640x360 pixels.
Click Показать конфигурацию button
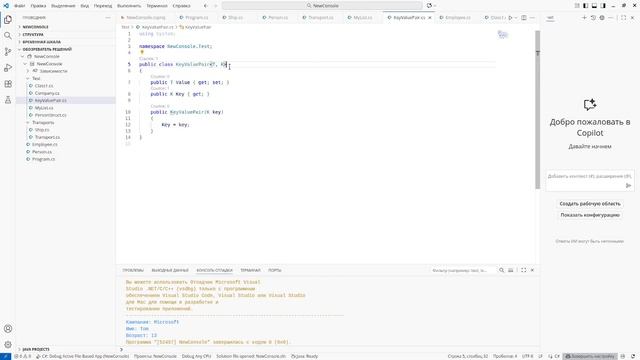(x=590, y=215)
